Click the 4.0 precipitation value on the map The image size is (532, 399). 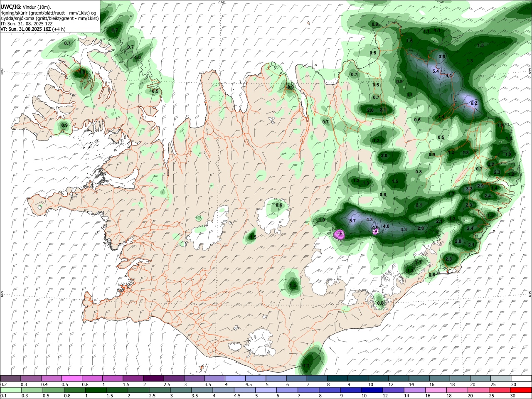(386, 226)
